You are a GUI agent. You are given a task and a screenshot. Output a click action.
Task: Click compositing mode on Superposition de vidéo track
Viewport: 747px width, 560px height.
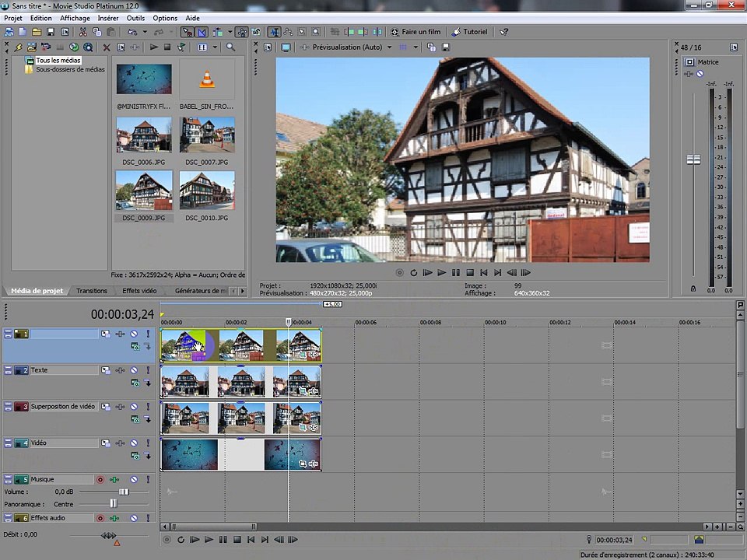tap(135, 419)
